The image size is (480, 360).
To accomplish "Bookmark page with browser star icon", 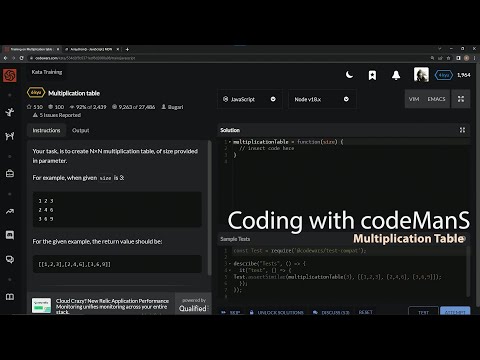I will click(x=449, y=58).
